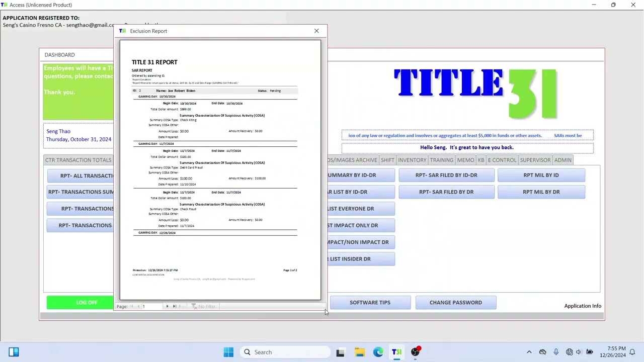Click the DASHBOARD tab label
This screenshot has width=644, height=362.
pyautogui.click(x=59, y=55)
